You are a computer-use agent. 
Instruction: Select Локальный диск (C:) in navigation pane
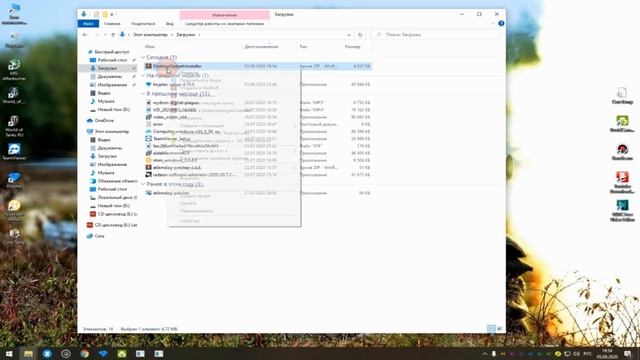117,197
